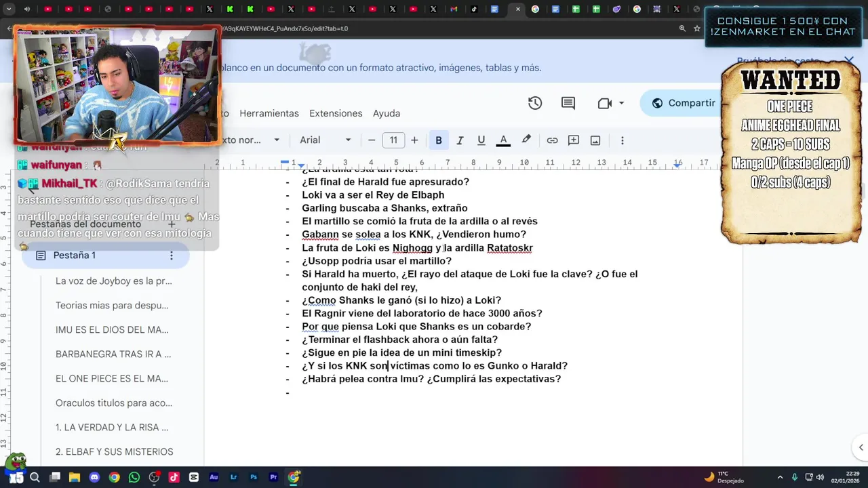The image size is (868, 488).
Task: Click the browser zoom magnifier icon
Action: tap(682, 28)
